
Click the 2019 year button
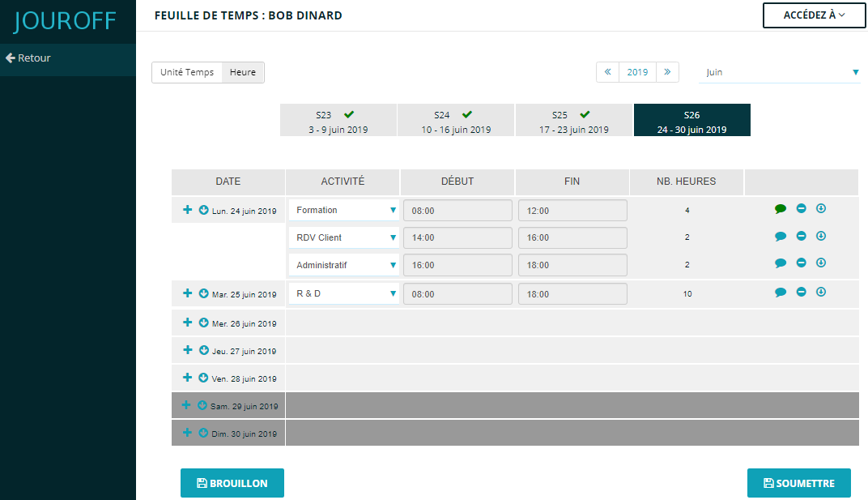coord(637,72)
